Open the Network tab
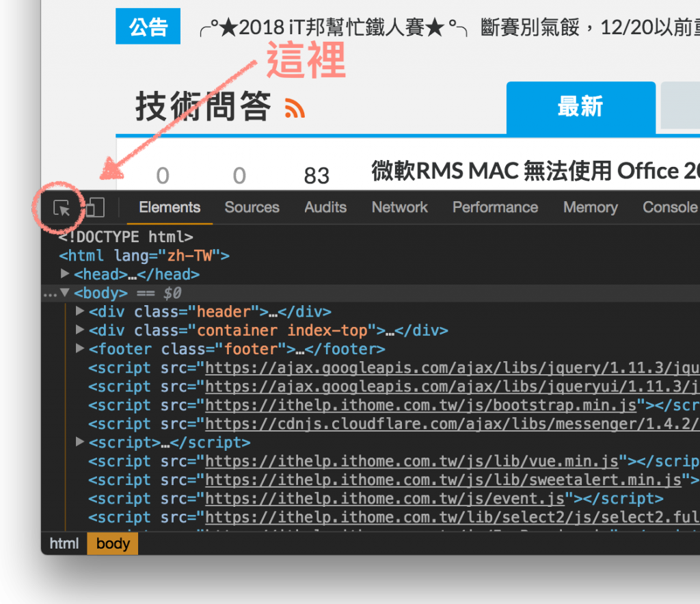 tap(399, 207)
